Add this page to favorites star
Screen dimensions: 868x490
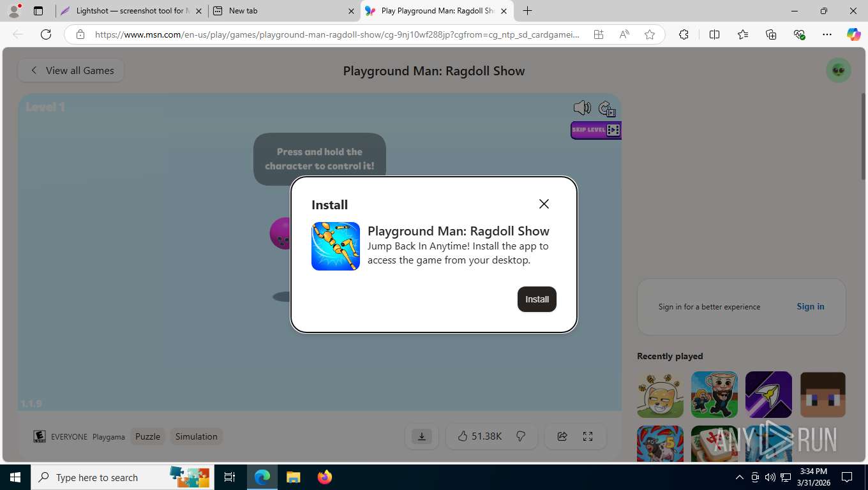pyautogui.click(x=650, y=34)
